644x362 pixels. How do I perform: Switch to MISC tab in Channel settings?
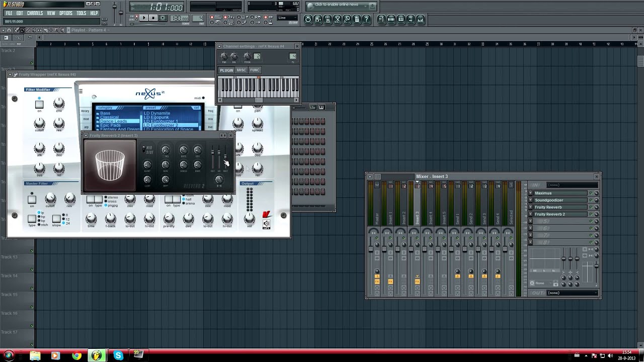point(242,70)
